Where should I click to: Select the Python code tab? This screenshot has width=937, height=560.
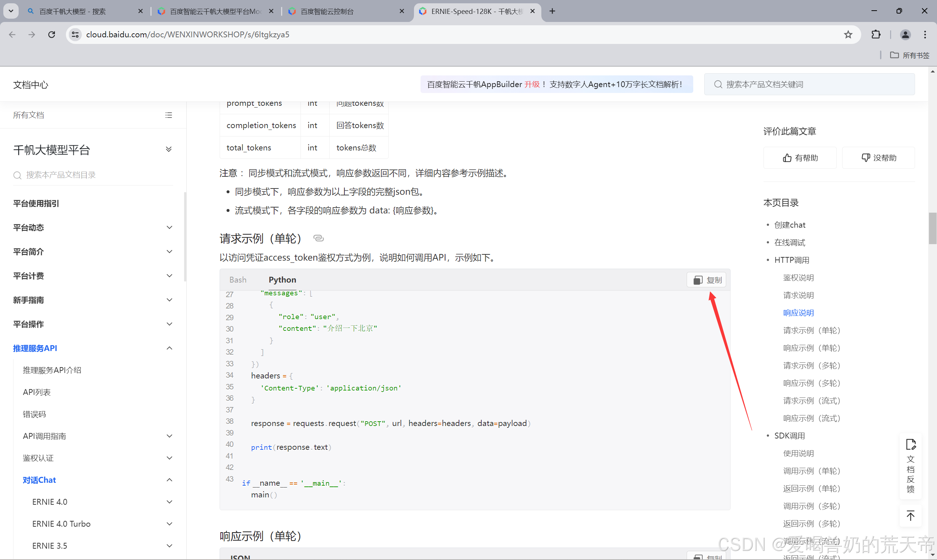pyautogui.click(x=282, y=280)
